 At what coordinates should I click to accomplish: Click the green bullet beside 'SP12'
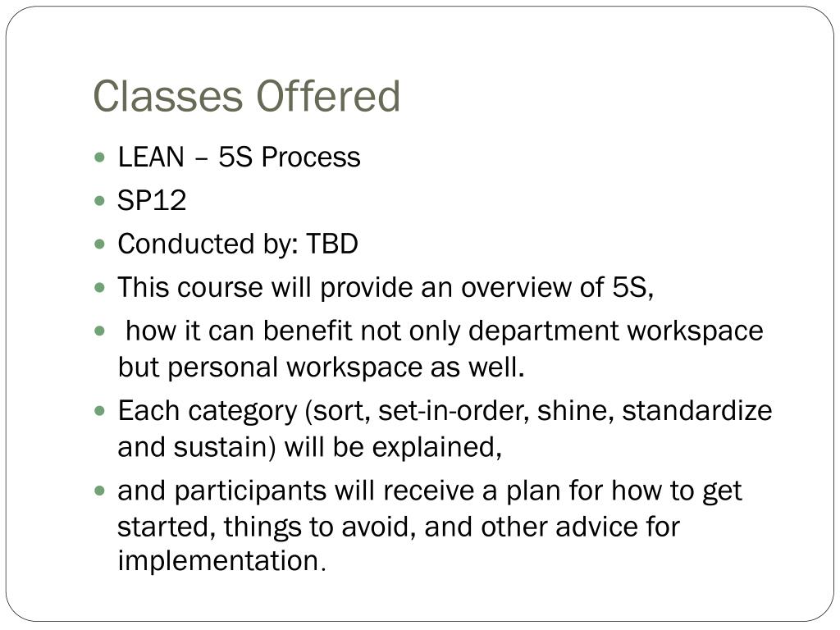(99, 201)
